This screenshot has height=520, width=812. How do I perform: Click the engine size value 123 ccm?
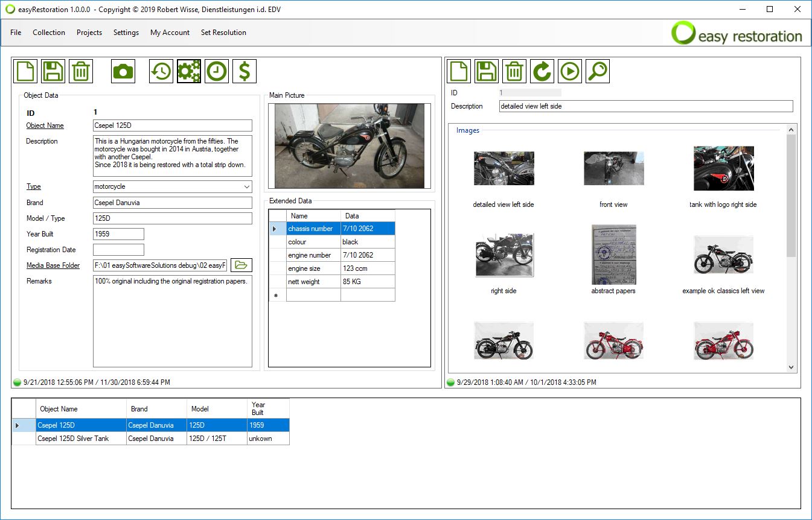point(368,268)
